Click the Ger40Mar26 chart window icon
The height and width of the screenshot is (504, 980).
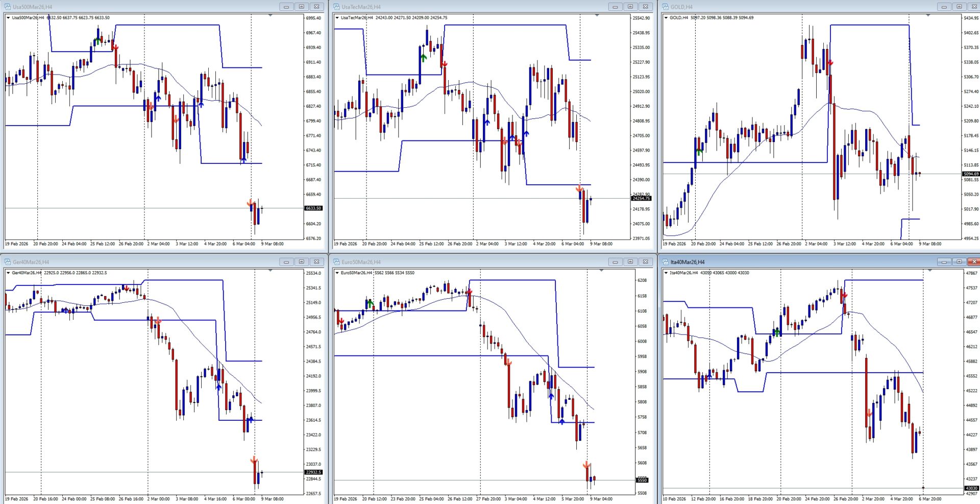point(8,262)
